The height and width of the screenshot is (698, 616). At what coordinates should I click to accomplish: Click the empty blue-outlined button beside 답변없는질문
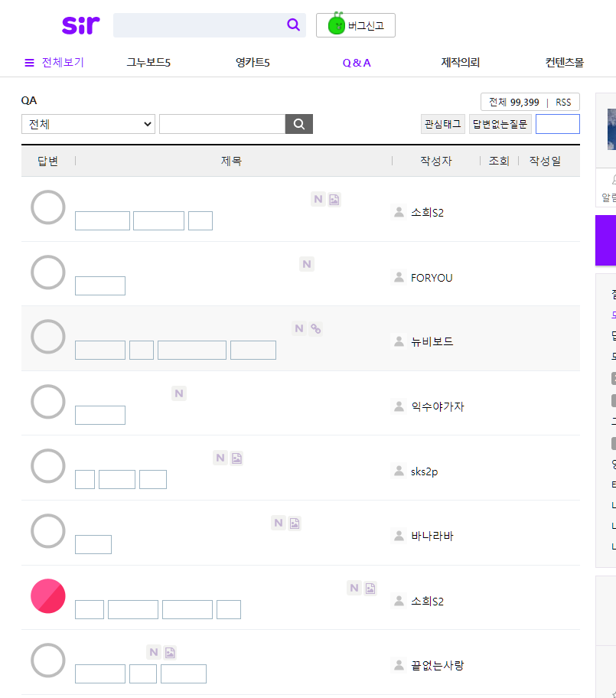tap(558, 124)
